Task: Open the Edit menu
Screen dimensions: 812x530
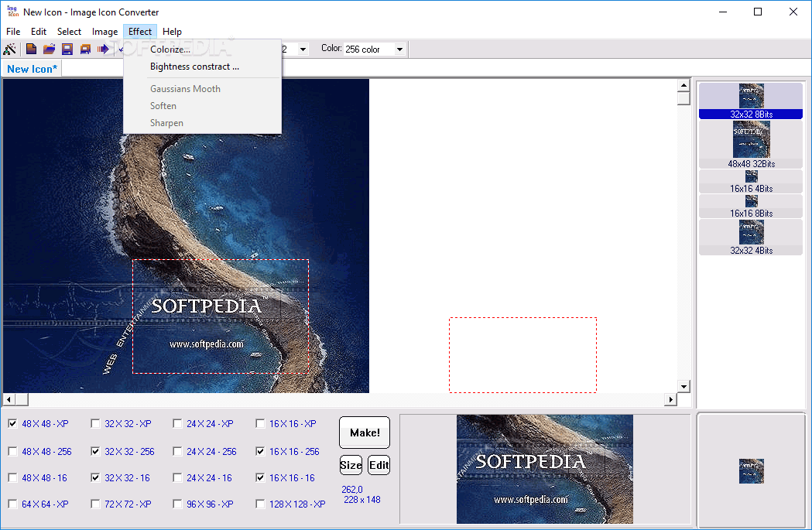Action: point(39,32)
